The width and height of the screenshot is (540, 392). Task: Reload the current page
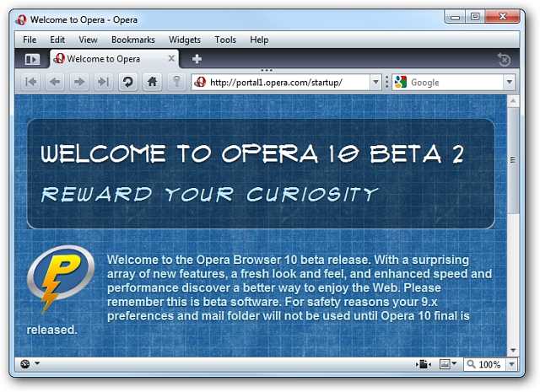tap(128, 82)
